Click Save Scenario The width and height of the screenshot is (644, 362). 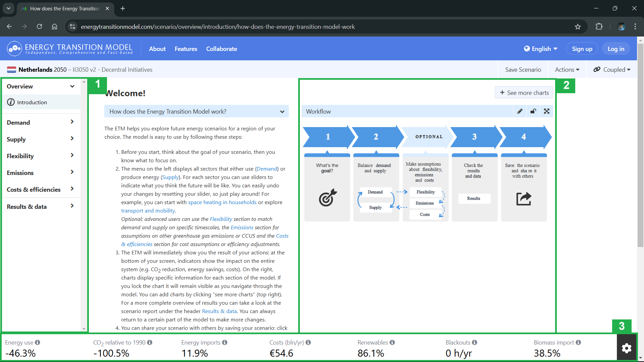[523, 69]
